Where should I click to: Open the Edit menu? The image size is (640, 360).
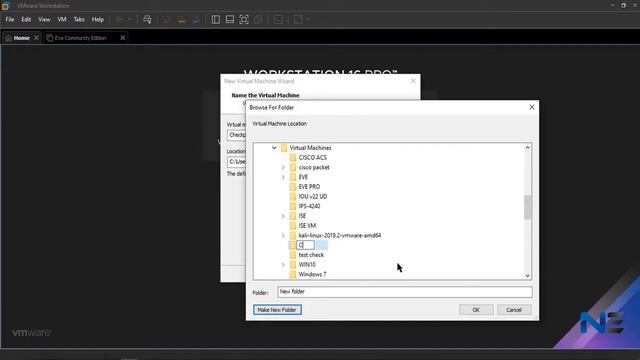(26, 20)
